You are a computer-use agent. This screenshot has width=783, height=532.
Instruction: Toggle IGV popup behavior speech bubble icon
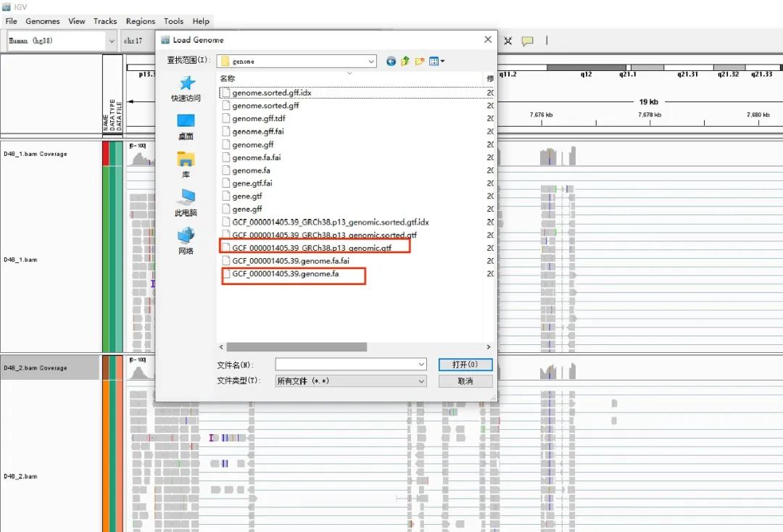tap(527, 41)
